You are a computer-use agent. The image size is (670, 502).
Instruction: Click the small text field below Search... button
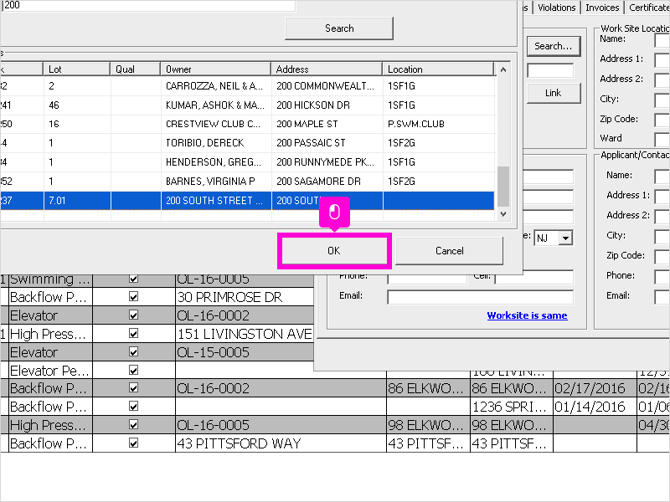[x=550, y=70]
